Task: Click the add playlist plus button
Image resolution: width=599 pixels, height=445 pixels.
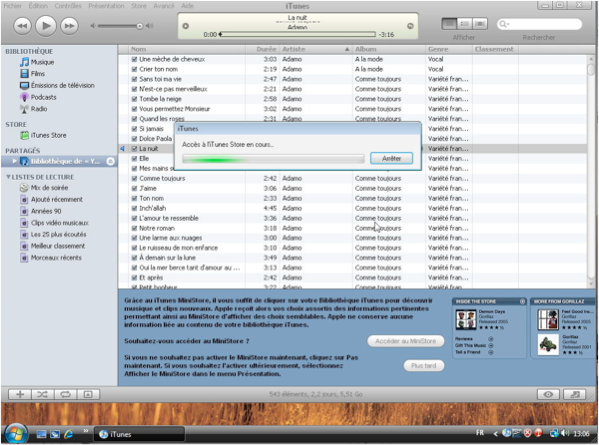Action: tap(20, 394)
